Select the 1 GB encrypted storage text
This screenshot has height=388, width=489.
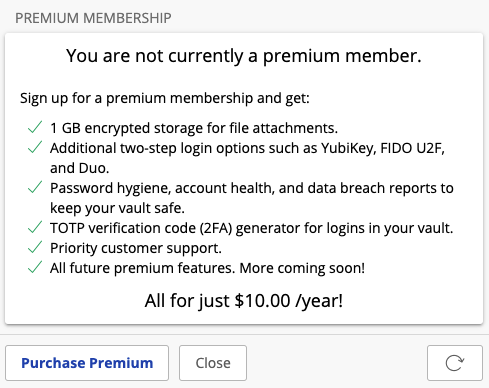click(194, 128)
